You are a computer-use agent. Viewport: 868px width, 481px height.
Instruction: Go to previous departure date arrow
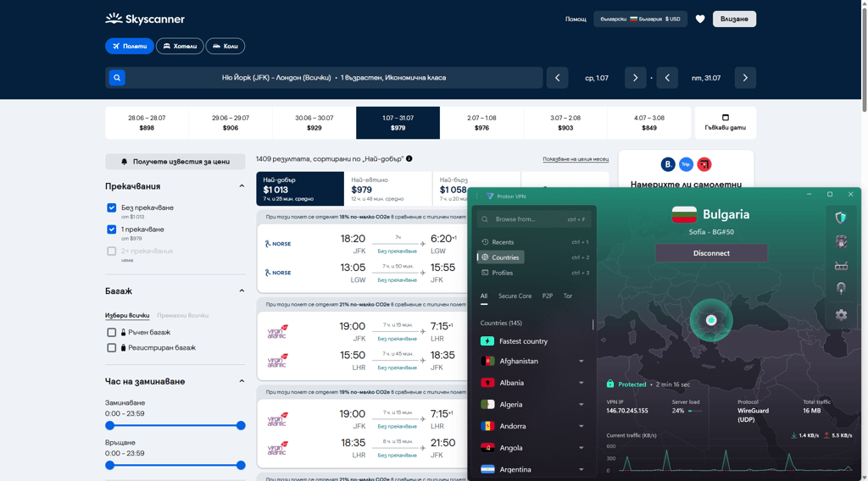point(558,78)
